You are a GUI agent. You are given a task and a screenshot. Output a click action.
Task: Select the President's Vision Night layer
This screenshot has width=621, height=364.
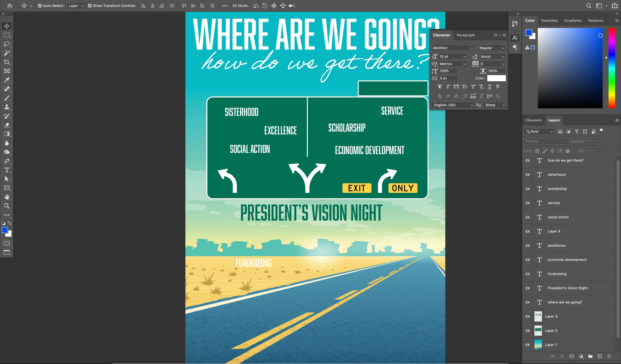click(x=567, y=288)
